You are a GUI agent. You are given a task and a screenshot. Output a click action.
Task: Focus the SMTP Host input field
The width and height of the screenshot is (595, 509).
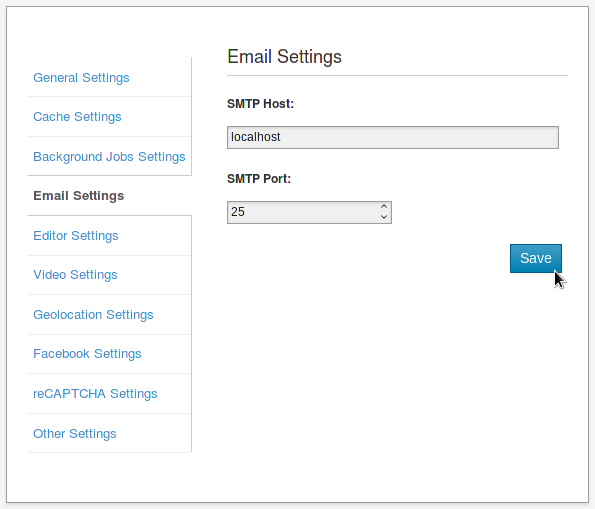pos(393,137)
